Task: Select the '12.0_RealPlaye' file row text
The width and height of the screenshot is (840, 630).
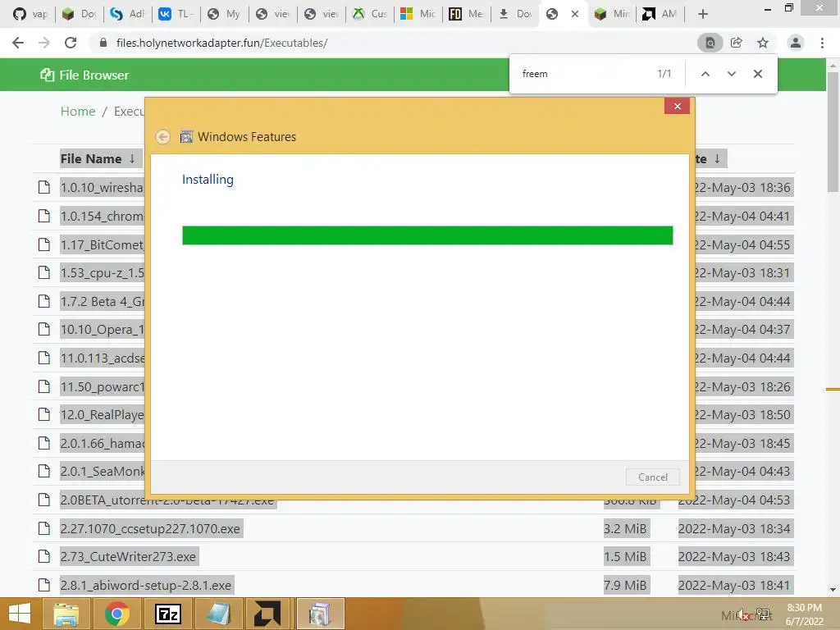Action: [x=103, y=414]
